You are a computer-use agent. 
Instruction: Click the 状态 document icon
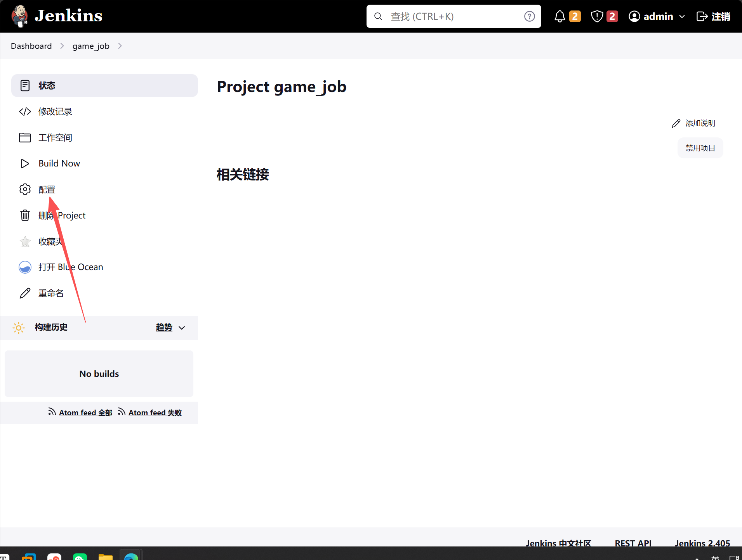coord(25,85)
